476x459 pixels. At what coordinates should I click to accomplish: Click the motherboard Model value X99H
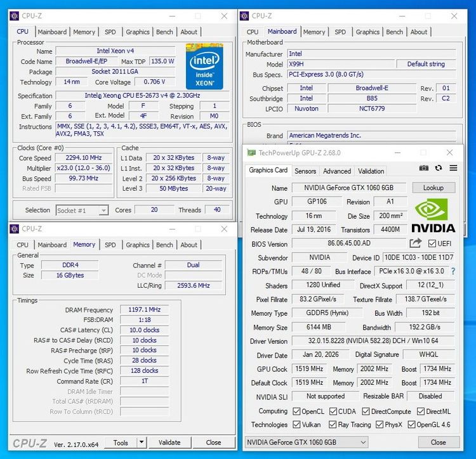coord(341,64)
